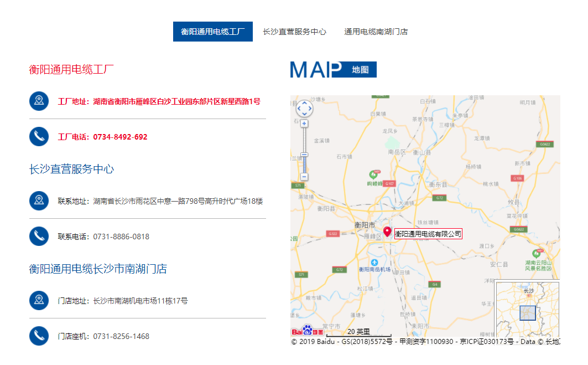Switch to the 长沙直营服务中心 tab
The width and height of the screenshot is (588, 365).
[x=294, y=32]
